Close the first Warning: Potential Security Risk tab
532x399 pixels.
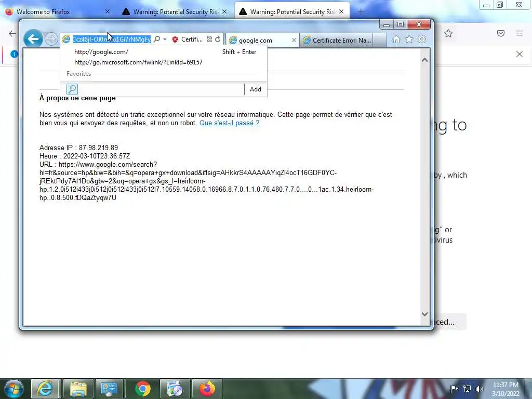pyautogui.click(x=224, y=11)
